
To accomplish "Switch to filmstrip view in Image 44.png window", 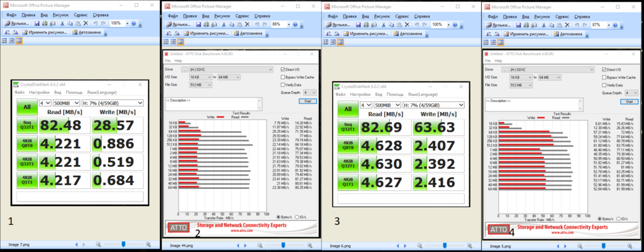I will click(173, 42).
